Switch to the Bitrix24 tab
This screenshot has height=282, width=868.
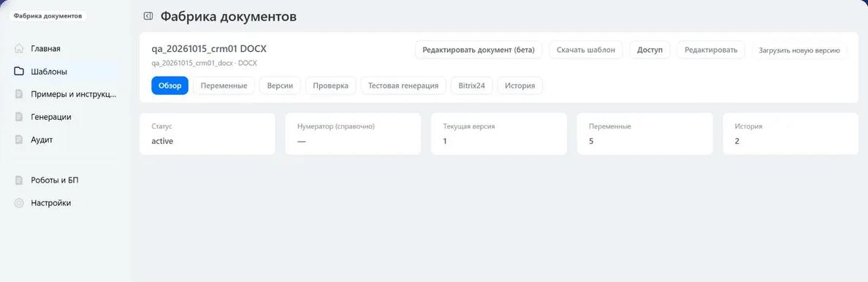472,86
